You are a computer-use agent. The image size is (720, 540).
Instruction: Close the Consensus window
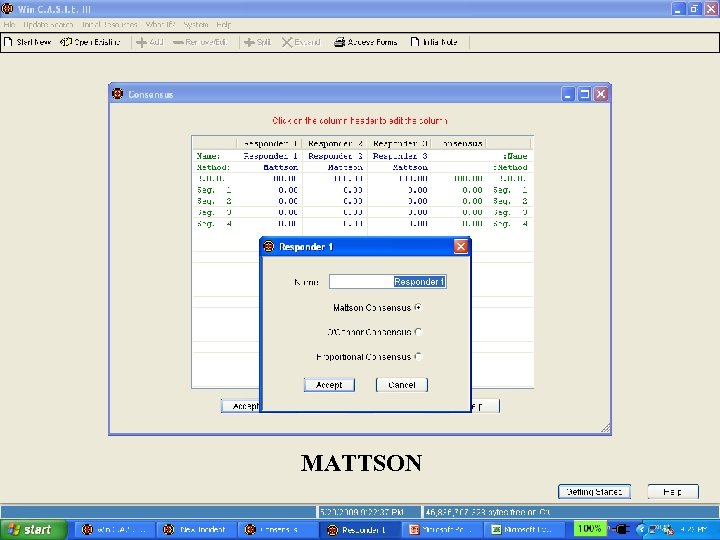pyautogui.click(x=601, y=94)
